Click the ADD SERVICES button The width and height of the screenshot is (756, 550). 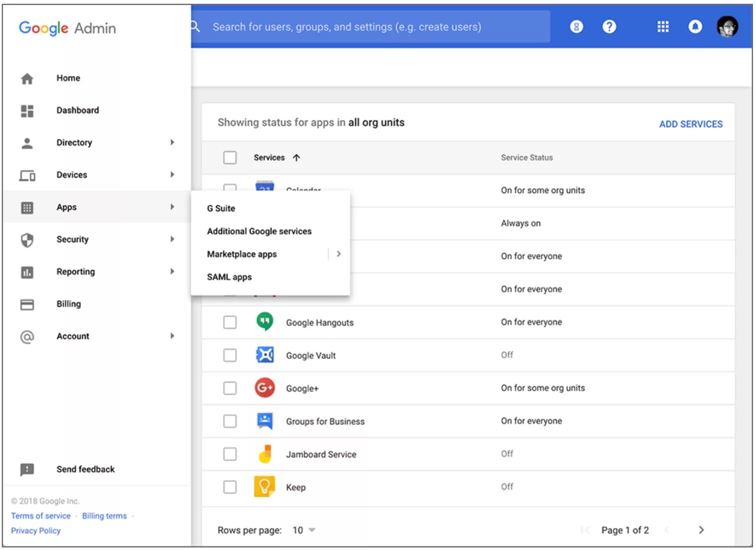pos(690,124)
